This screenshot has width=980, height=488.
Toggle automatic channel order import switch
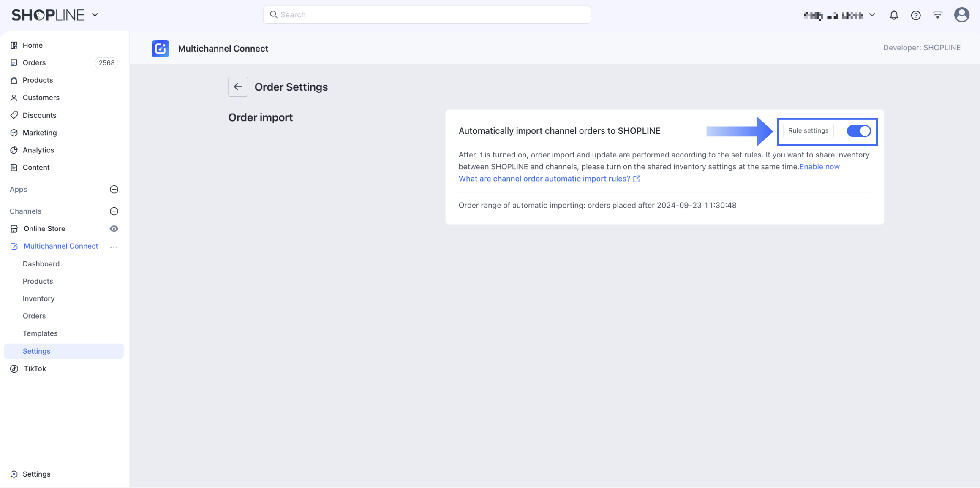tap(858, 131)
